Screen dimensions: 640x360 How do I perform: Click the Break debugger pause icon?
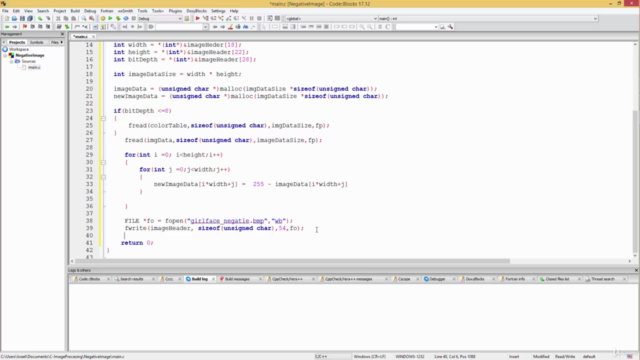pyautogui.click(x=251, y=18)
